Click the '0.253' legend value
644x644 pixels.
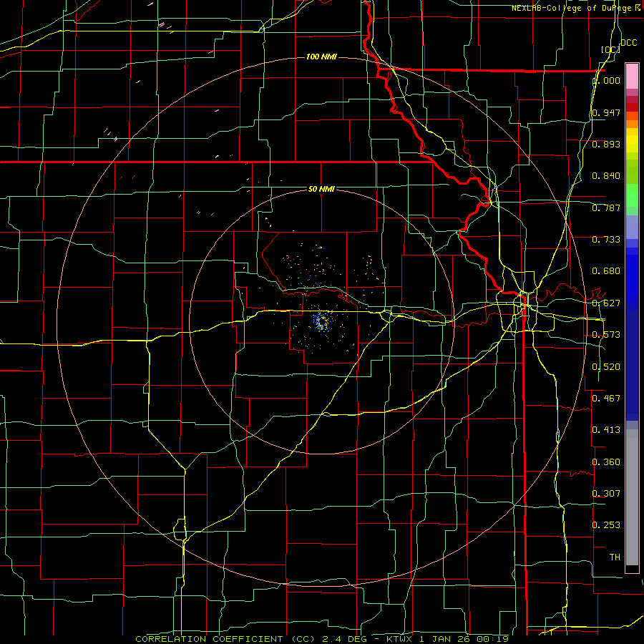click(x=606, y=525)
